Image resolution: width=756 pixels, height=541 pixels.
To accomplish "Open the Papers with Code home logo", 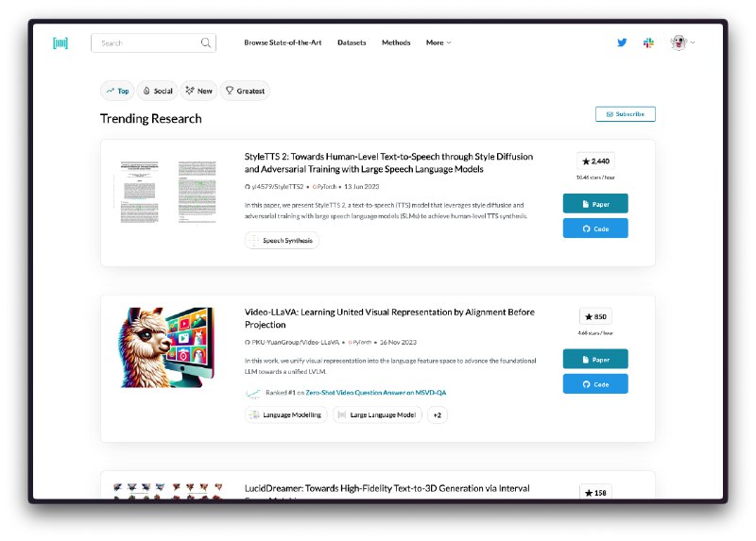I will 60,42.
